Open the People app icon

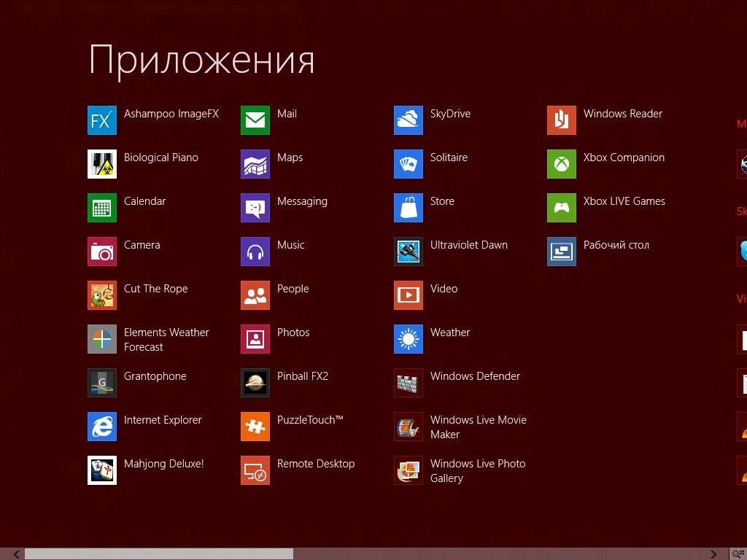255,295
